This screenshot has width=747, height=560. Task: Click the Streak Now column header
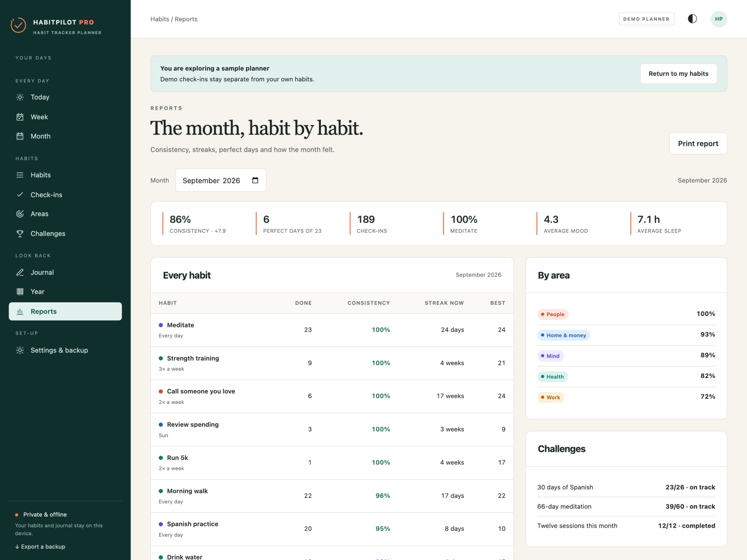click(444, 303)
